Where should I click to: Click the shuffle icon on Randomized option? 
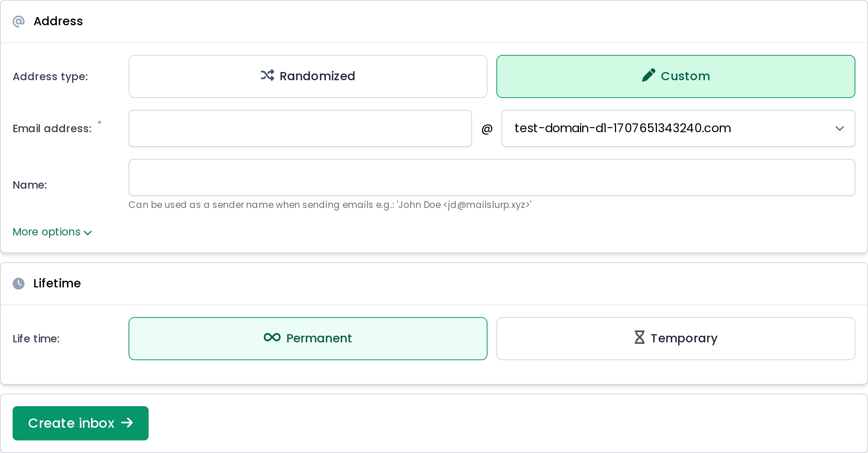pyautogui.click(x=267, y=75)
